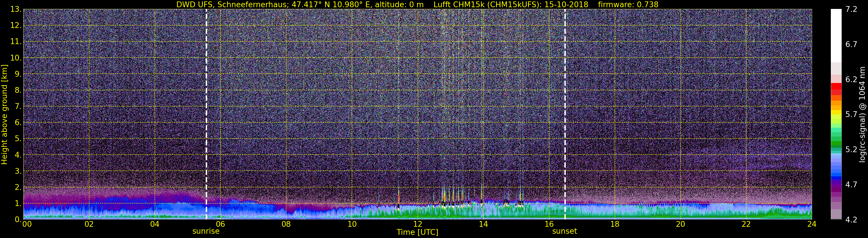The height and width of the screenshot is (238, 868).
Task: Click the height tick label '10.'
Action: click(x=16, y=58)
